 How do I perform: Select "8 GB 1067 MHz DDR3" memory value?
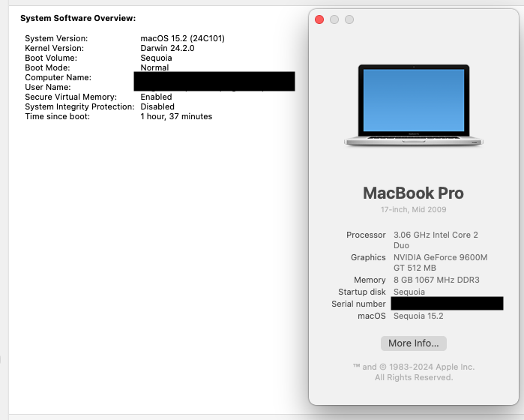436,280
